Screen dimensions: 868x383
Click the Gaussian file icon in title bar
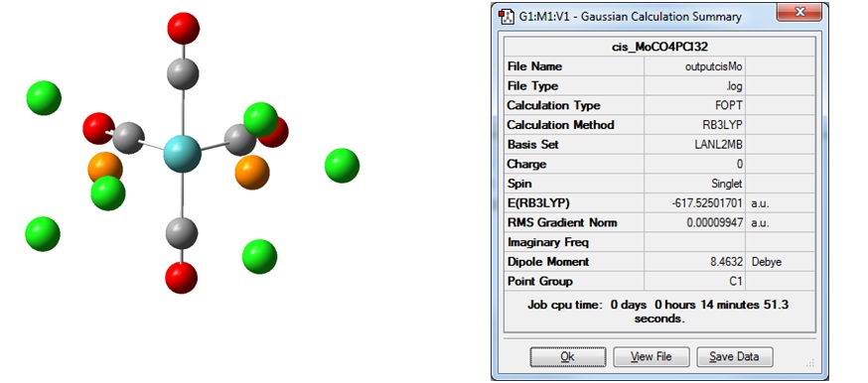point(506,17)
